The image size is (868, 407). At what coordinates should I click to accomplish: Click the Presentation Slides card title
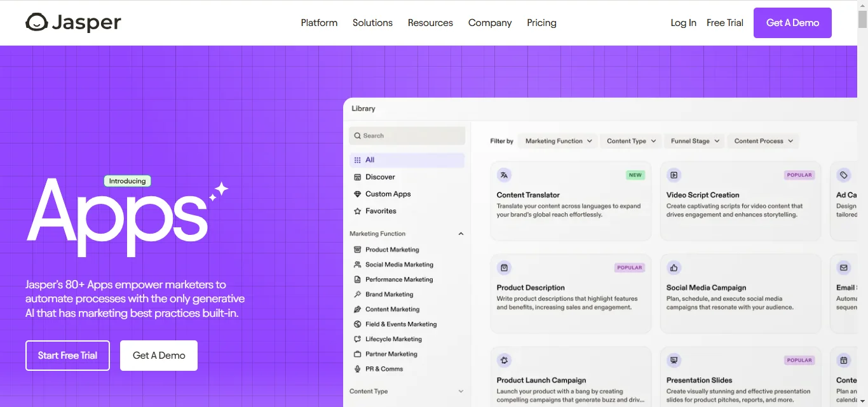click(x=699, y=380)
